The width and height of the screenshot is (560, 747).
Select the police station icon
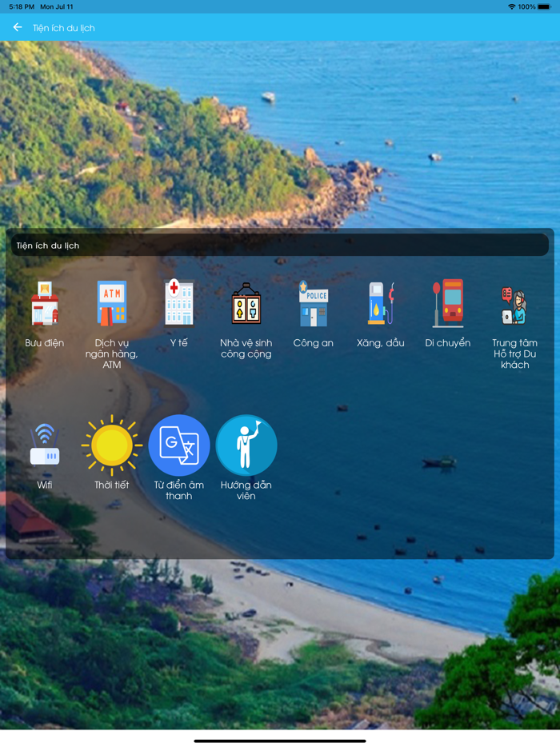click(313, 303)
